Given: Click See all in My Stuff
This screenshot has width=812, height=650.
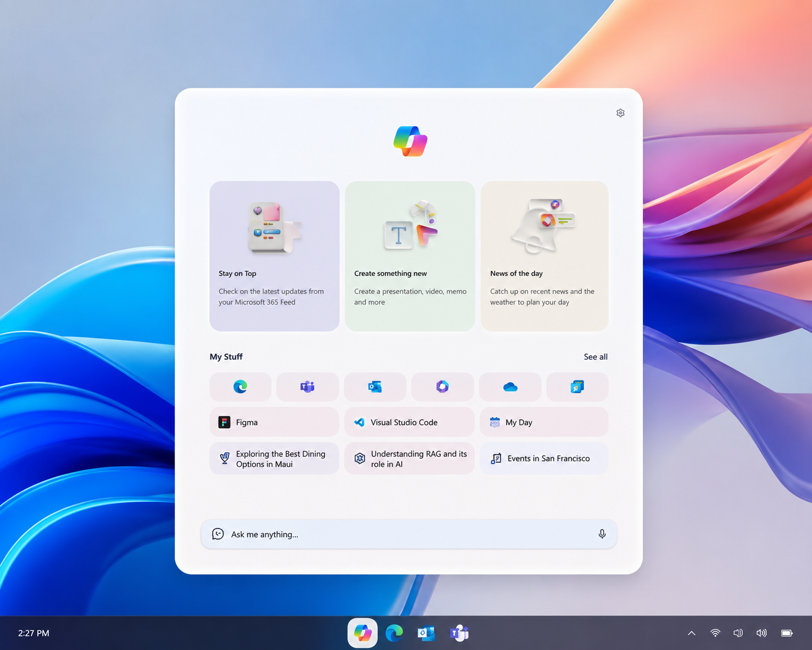Looking at the screenshot, I should tap(595, 357).
